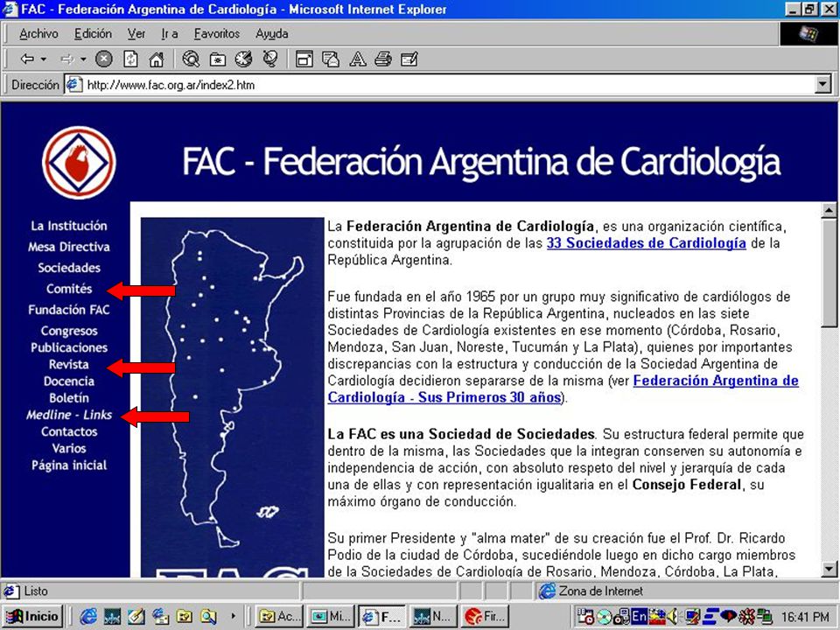
Task: Open the Search toolbar icon
Action: 191,59
